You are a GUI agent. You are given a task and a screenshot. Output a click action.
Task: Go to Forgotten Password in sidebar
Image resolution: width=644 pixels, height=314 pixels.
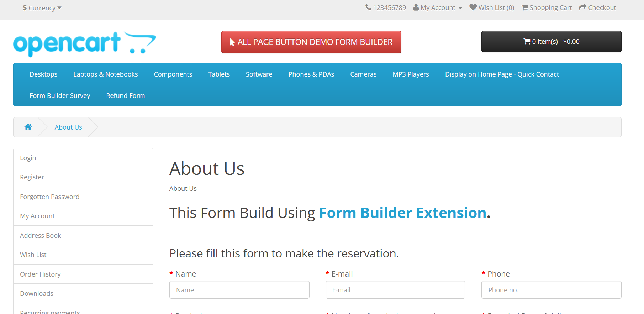tap(50, 197)
